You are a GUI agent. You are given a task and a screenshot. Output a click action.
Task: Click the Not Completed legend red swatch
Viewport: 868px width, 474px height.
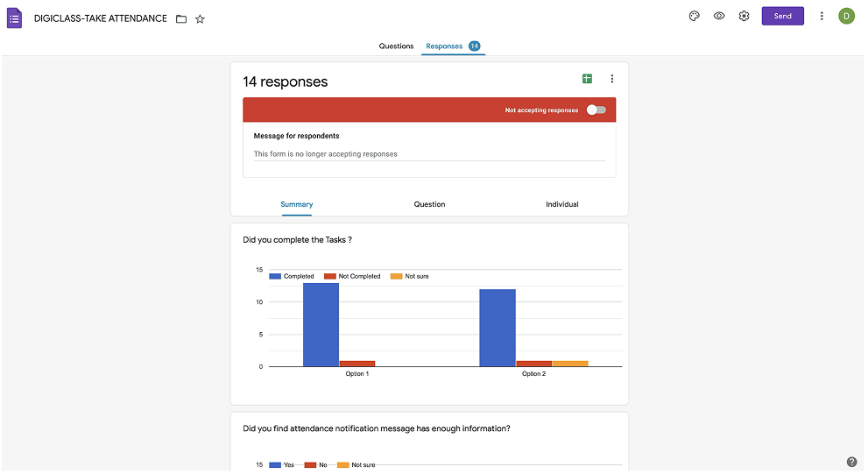[330, 276]
